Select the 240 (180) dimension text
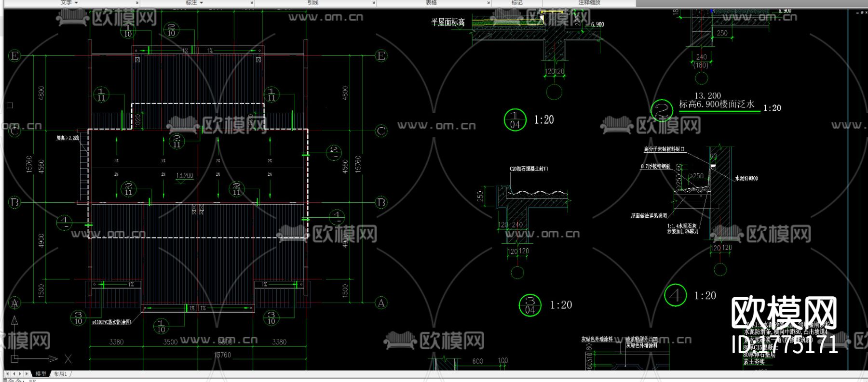Image resolution: width=868 pixels, height=382 pixels. tap(701, 61)
